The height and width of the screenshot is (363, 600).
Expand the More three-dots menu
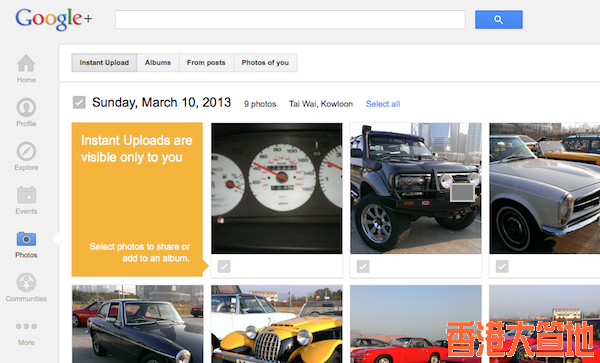point(26,326)
